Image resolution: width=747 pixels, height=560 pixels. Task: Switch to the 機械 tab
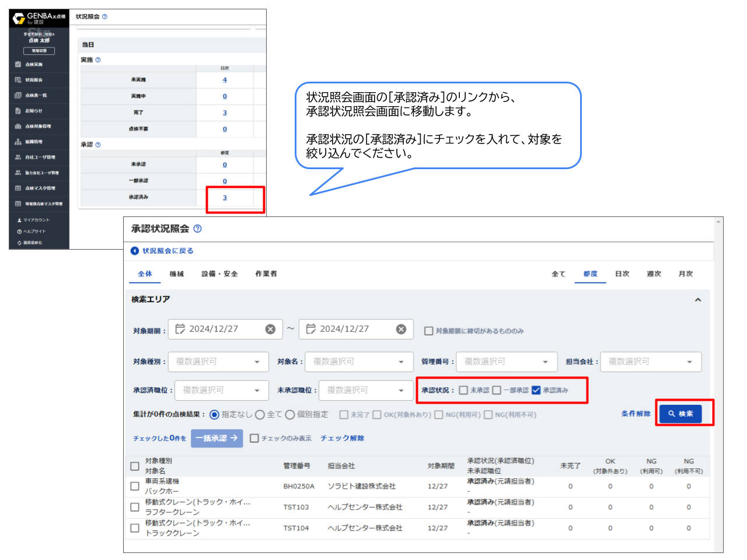pos(177,274)
